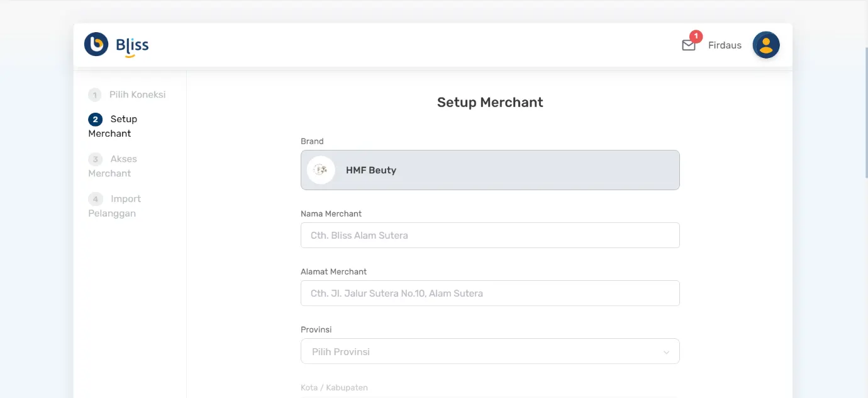Click the notification badge showing 1

tap(695, 37)
